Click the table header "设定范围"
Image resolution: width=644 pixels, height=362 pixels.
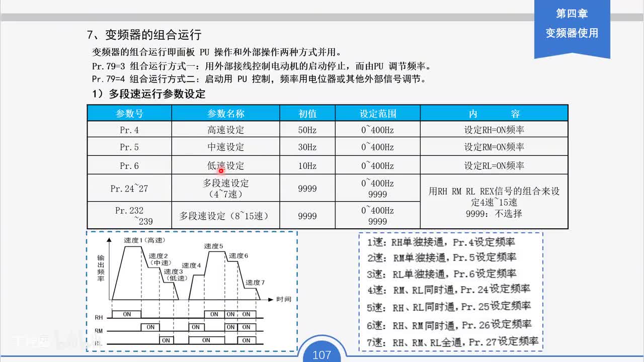pos(378,113)
